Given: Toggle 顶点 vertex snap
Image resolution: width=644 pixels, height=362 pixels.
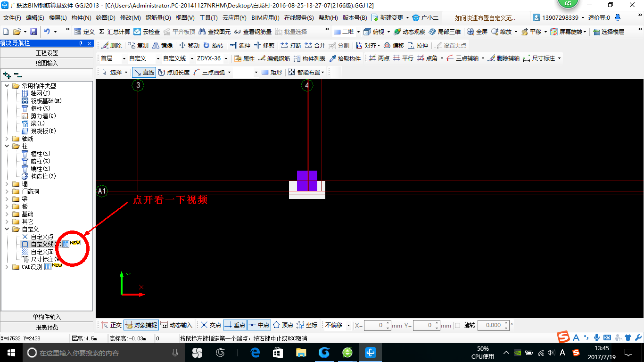Looking at the screenshot, I should tap(283, 325).
